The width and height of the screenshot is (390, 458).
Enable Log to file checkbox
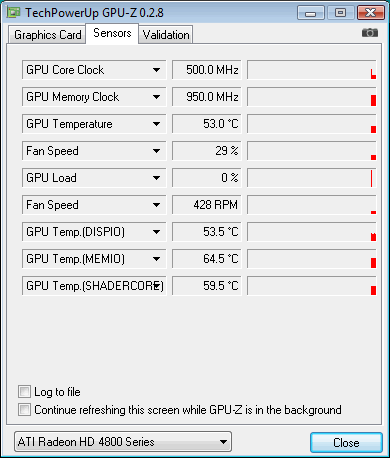point(24,392)
